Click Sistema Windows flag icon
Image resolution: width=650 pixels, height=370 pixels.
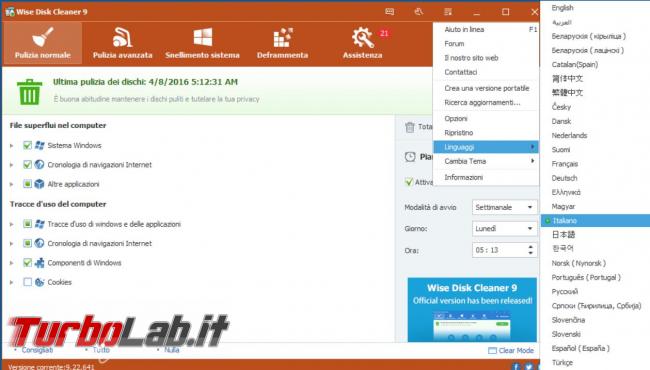[39, 145]
